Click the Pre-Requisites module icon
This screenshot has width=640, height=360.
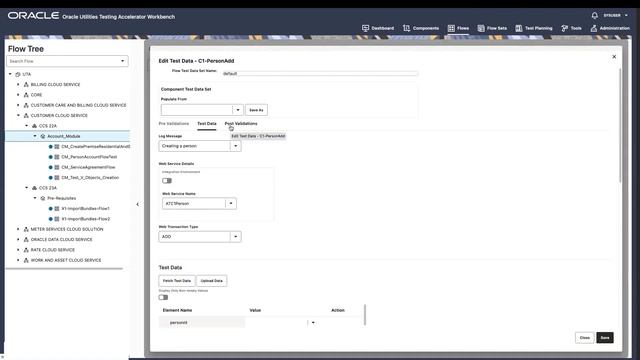pyautogui.click(x=43, y=198)
